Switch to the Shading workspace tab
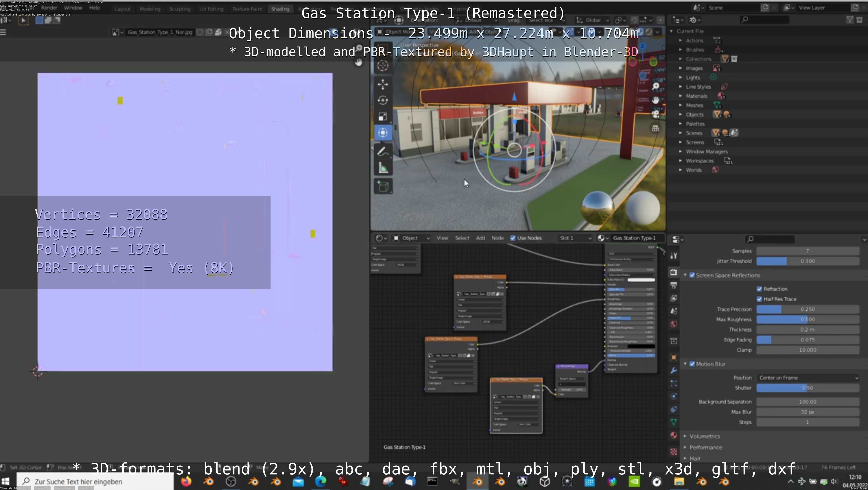Viewport: 868px width, 490px height. click(280, 9)
